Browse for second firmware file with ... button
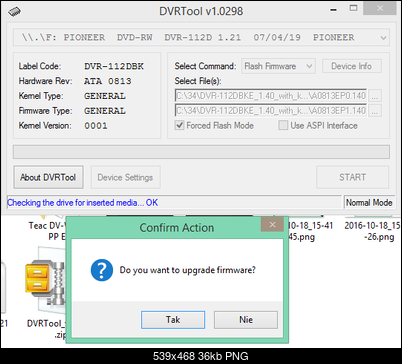 [x=375, y=111]
